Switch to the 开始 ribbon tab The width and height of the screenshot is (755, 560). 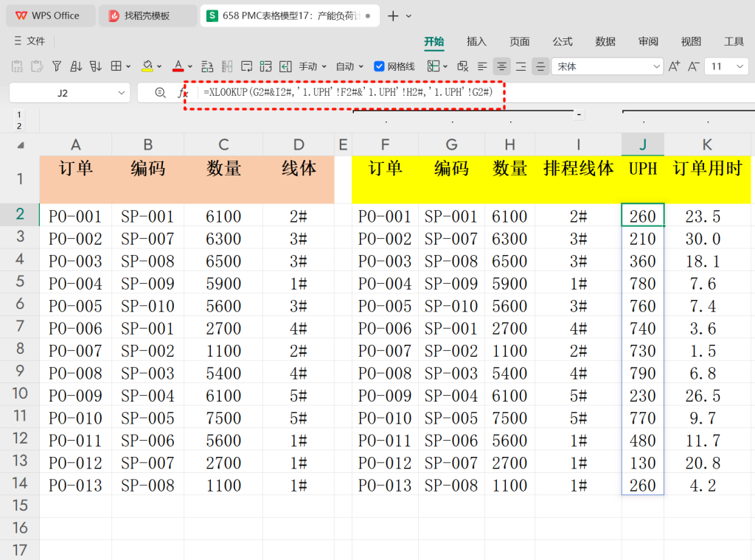tap(434, 41)
